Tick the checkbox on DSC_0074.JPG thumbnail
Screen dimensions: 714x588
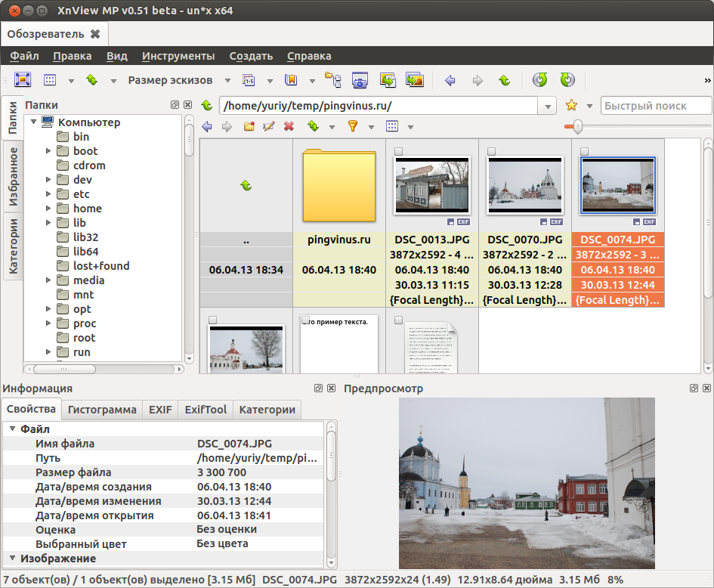(x=584, y=151)
